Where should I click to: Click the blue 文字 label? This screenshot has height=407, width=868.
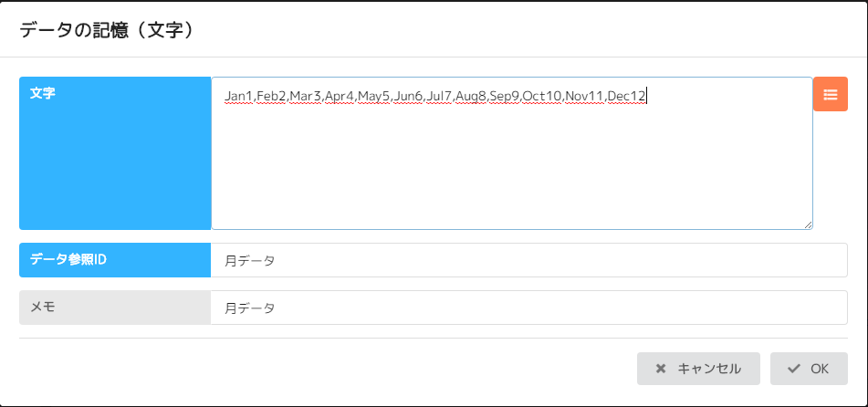[115, 153]
